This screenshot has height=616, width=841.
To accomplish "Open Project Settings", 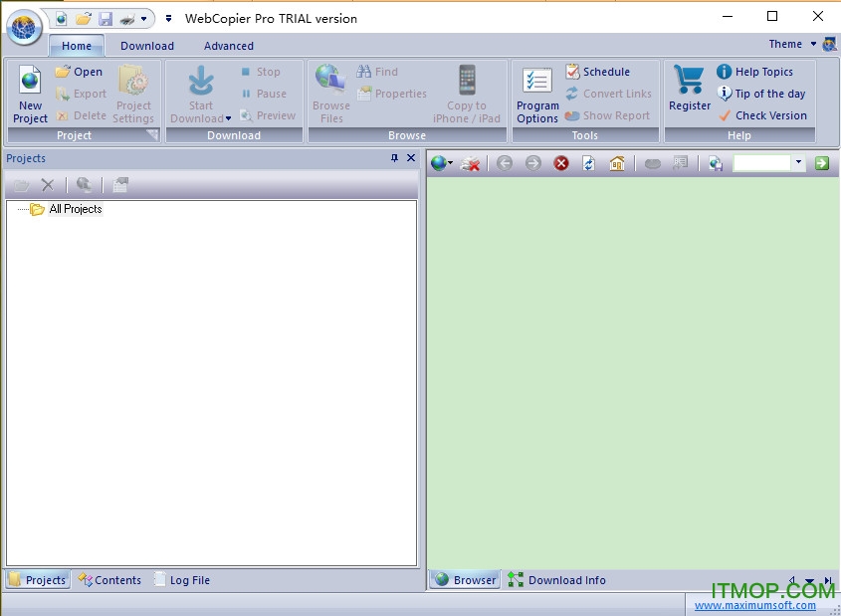I will [133, 95].
